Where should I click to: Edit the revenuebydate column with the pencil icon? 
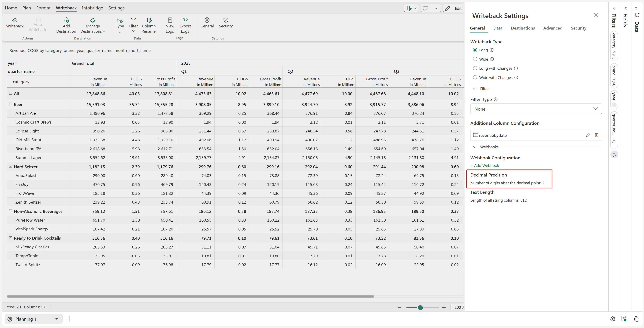[x=588, y=135]
